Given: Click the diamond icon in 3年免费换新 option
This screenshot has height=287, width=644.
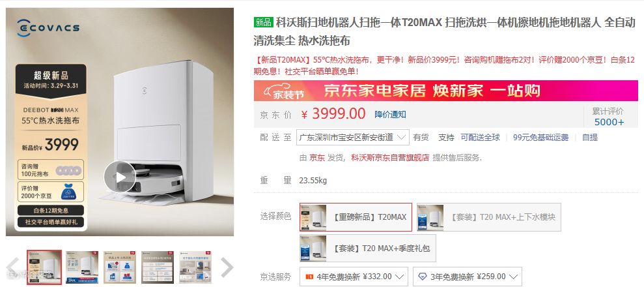Looking at the screenshot, I should pyautogui.click(x=423, y=277).
